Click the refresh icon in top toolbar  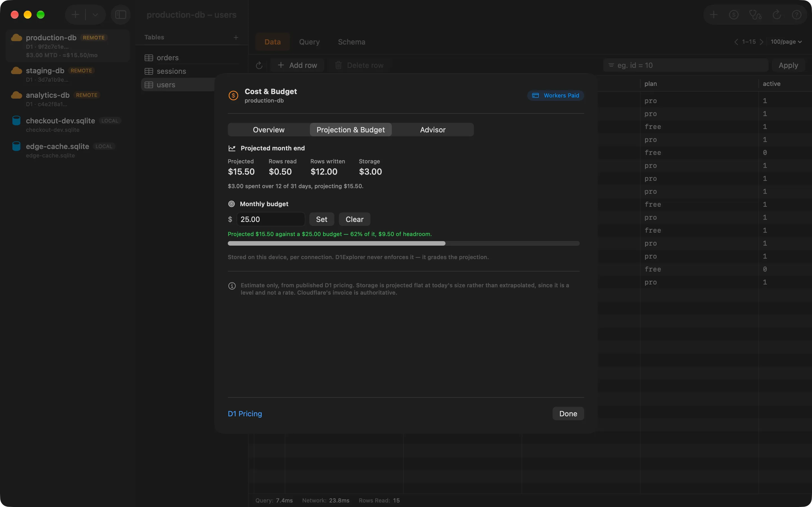pyautogui.click(x=776, y=15)
